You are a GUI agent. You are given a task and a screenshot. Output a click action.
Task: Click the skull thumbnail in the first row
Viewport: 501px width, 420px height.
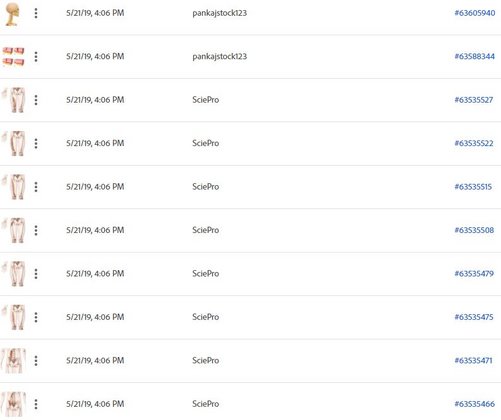point(13,14)
